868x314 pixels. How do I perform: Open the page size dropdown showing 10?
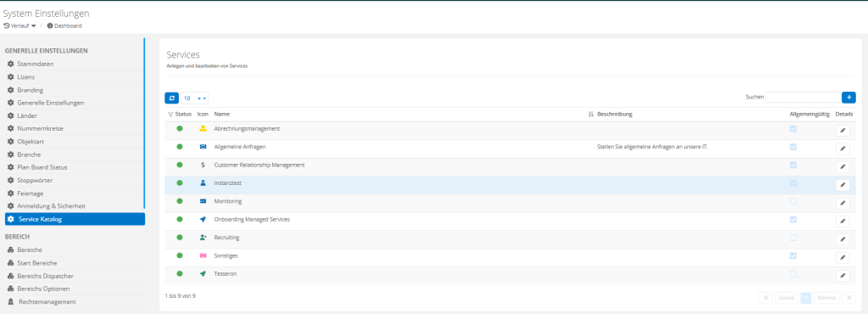point(194,98)
